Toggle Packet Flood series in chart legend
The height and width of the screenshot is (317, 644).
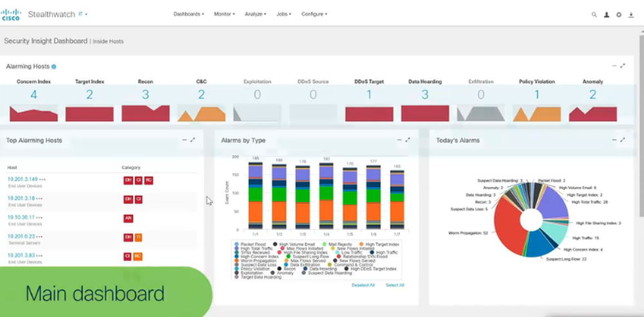point(250,244)
